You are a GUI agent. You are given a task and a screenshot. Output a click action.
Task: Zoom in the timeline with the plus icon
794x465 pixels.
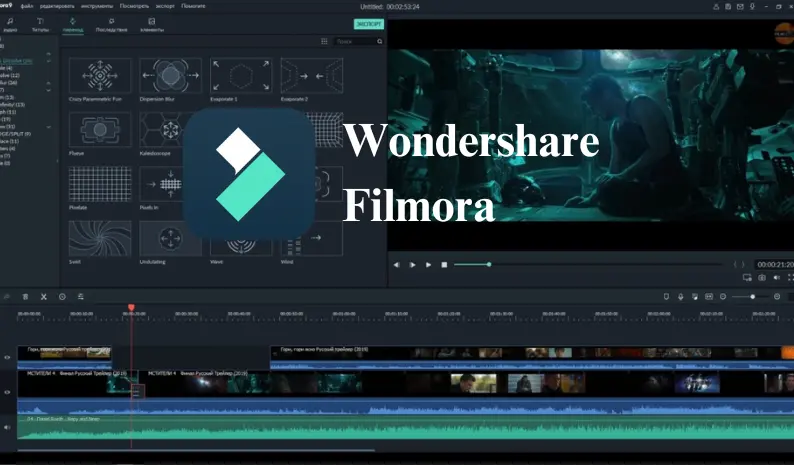click(777, 297)
